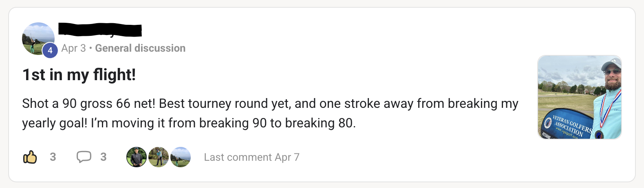The height and width of the screenshot is (188, 644).
Task: Open the post's golfer medal photo thumbnail
Action: pos(580,97)
